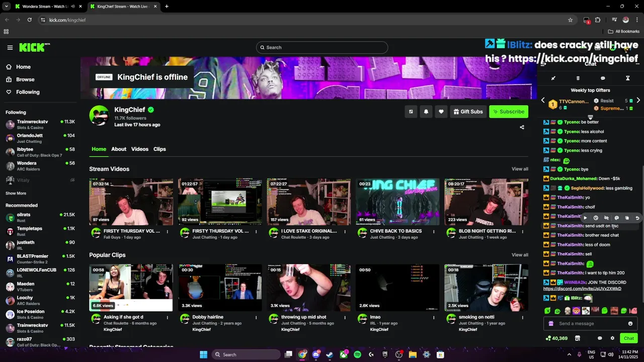Image resolution: width=644 pixels, height=362 pixels.
Task: Click the trash can icon in chat
Action: (578, 78)
